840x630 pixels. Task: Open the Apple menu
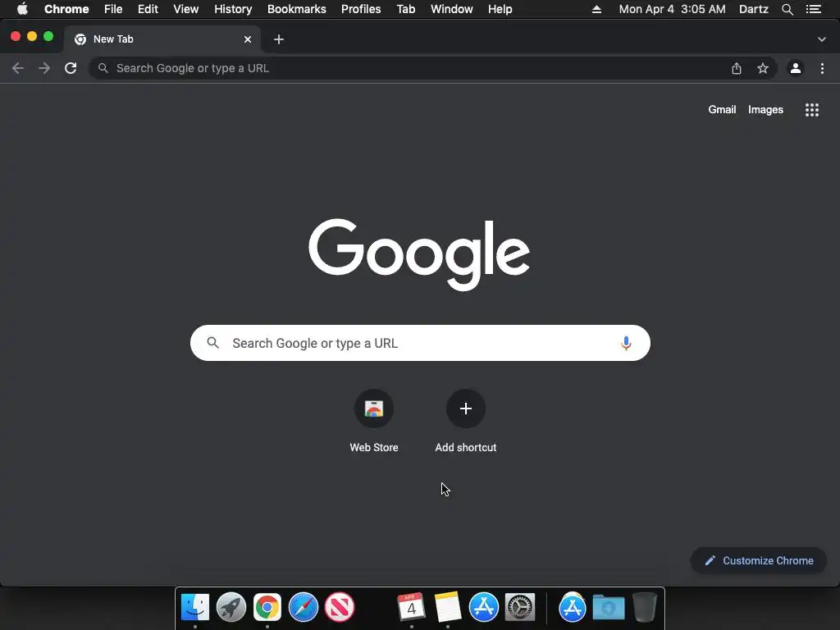click(x=22, y=9)
